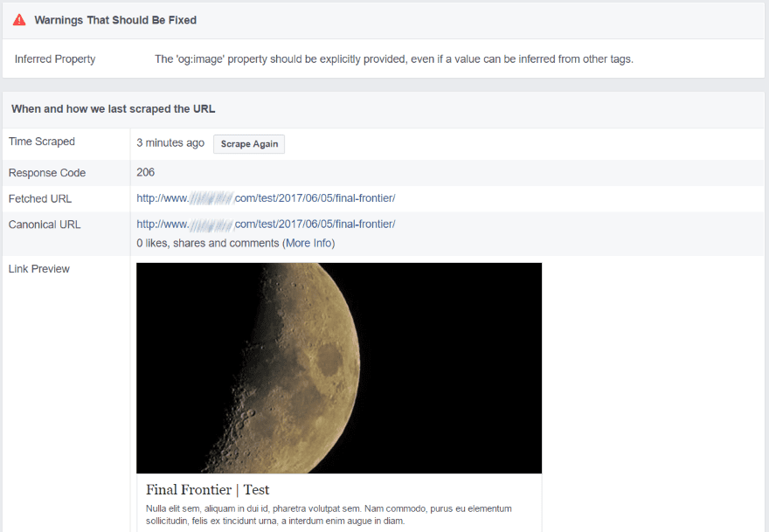The width and height of the screenshot is (769, 532).
Task: Open the Canonical URL link
Action: (265, 224)
